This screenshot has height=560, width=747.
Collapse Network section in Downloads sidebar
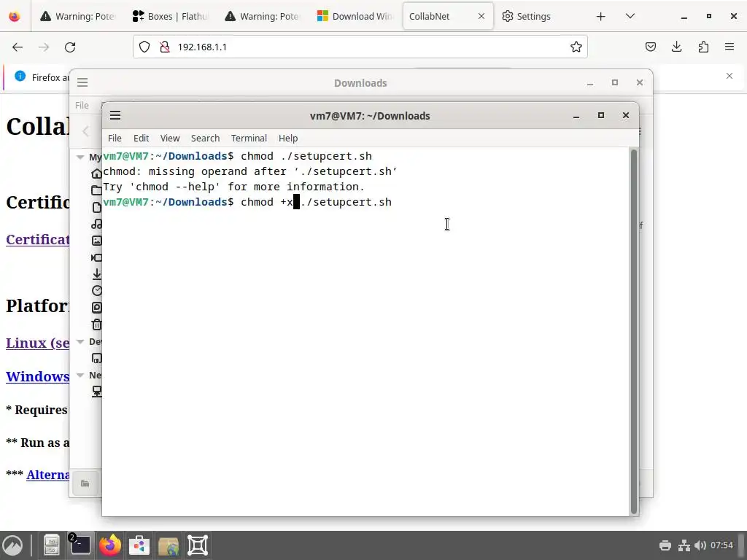pyautogui.click(x=80, y=376)
